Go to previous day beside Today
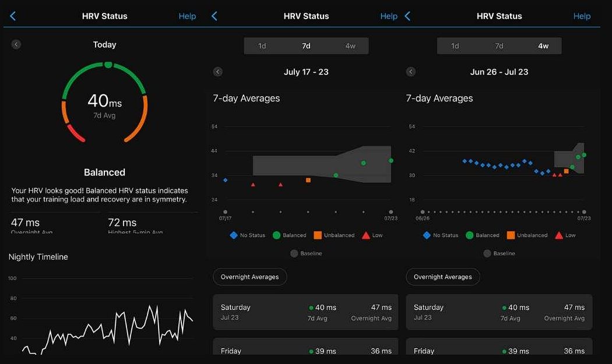 [x=16, y=44]
